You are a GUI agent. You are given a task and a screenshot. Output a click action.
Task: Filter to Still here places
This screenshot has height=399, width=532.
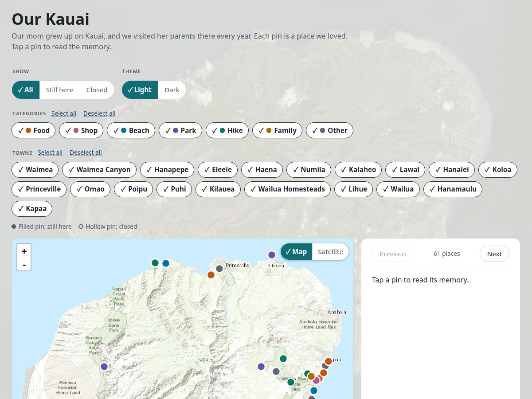pos(60,90)
